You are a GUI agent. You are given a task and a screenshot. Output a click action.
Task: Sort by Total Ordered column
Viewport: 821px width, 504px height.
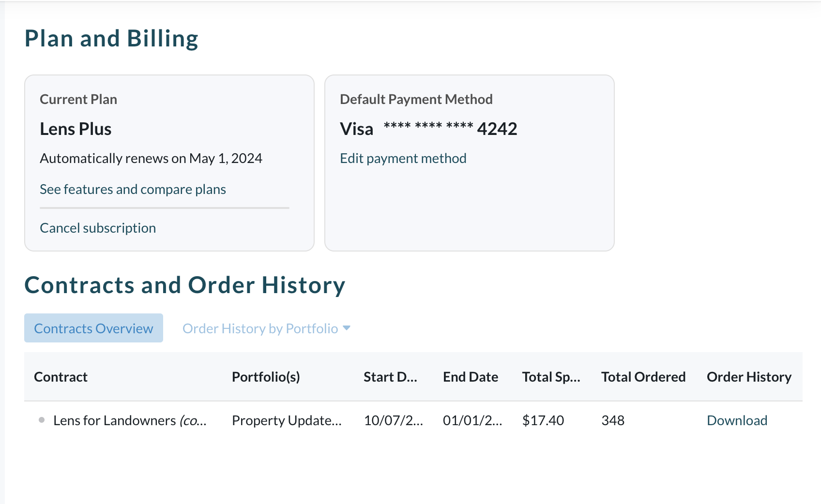[643, 377]
